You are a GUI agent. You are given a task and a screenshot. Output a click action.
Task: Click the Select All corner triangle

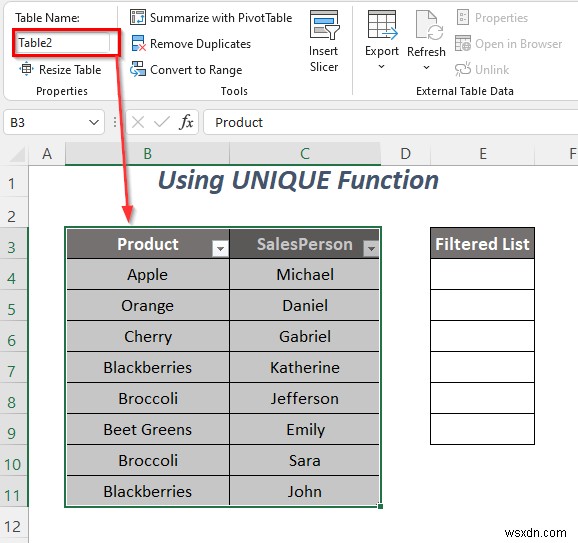(17, 154)
